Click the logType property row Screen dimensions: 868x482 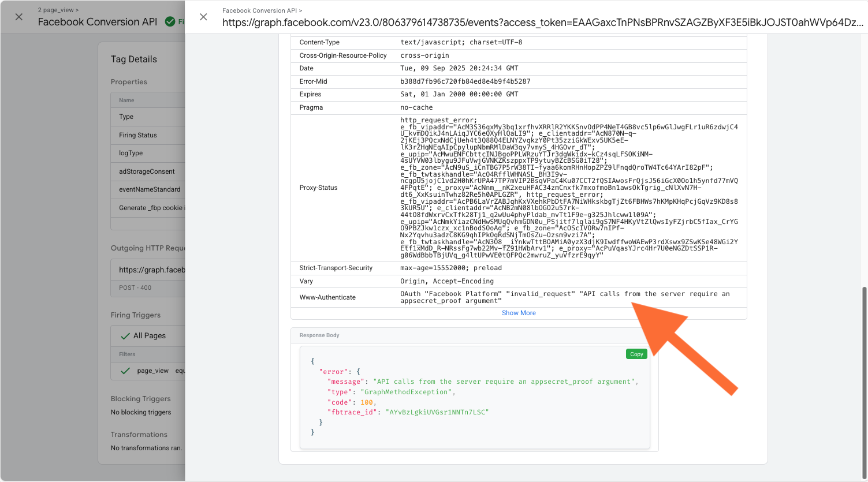[148, 153]
